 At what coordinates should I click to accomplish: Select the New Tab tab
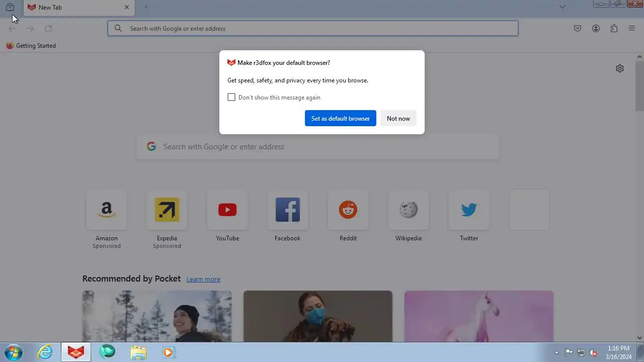[x=78, y=8]
